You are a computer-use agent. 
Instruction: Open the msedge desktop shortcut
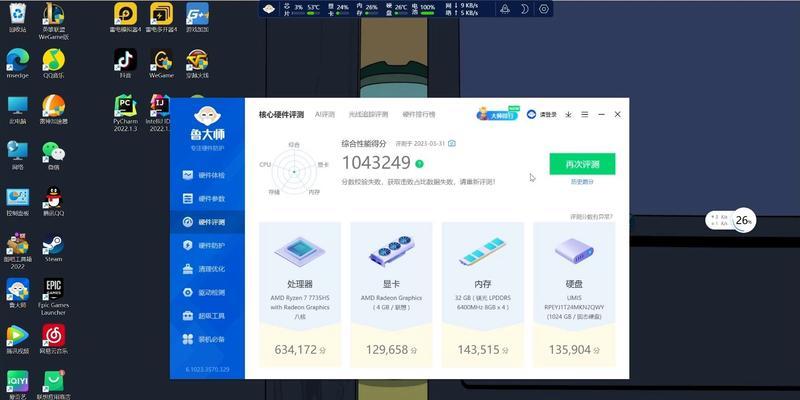point(17,64)
